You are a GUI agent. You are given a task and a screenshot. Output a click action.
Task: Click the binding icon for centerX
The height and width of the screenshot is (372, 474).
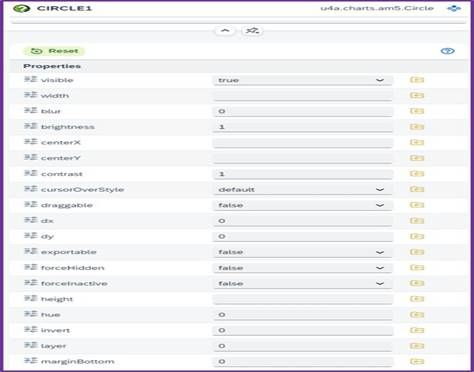[x=417, y=143]
